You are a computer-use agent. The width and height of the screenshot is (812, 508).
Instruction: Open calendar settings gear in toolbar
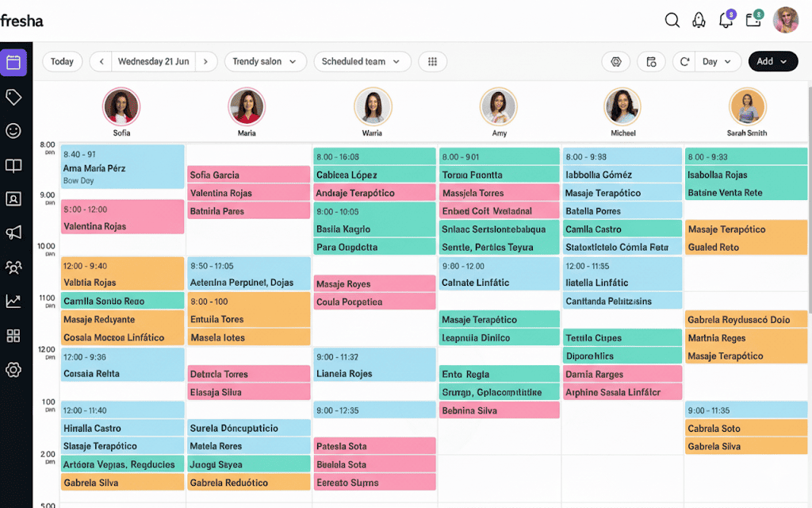[x=615, y=62]
